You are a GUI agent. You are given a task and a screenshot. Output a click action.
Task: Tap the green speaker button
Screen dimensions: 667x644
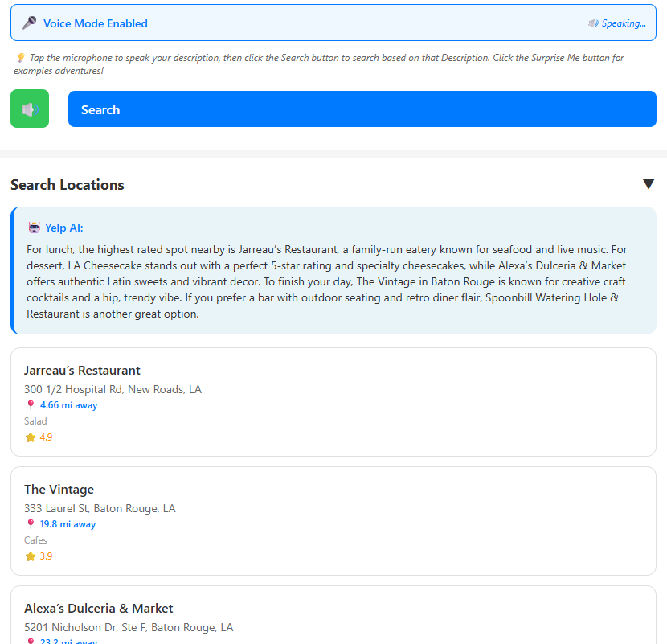click(30, 109)
